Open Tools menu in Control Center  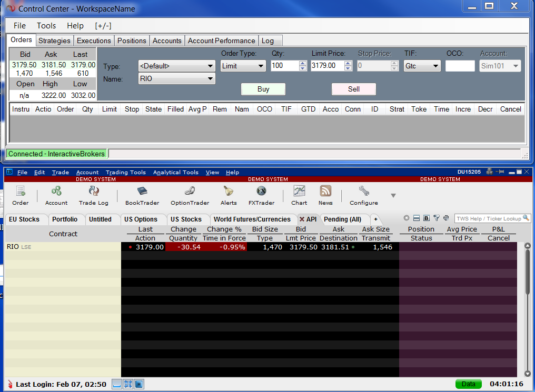click(46, 26)
